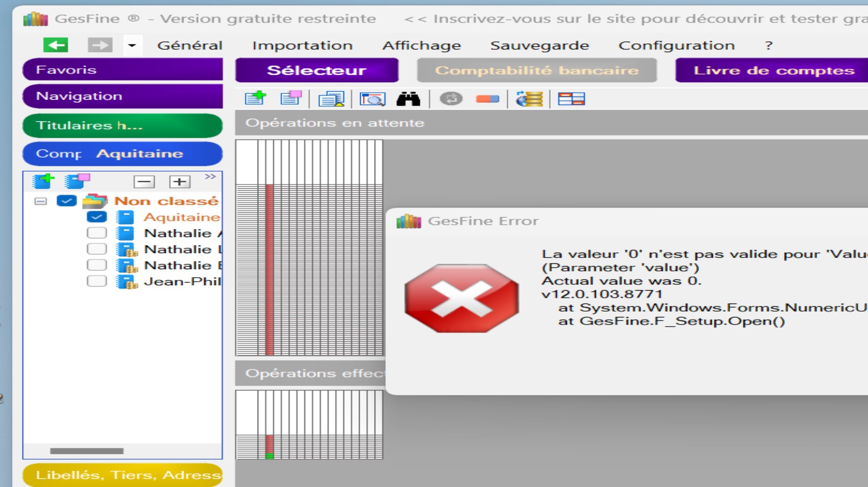The height and width of the screenshot is (487, 868).
Task: Click the green back arrow icon
Action: click(x=55, y=45)
